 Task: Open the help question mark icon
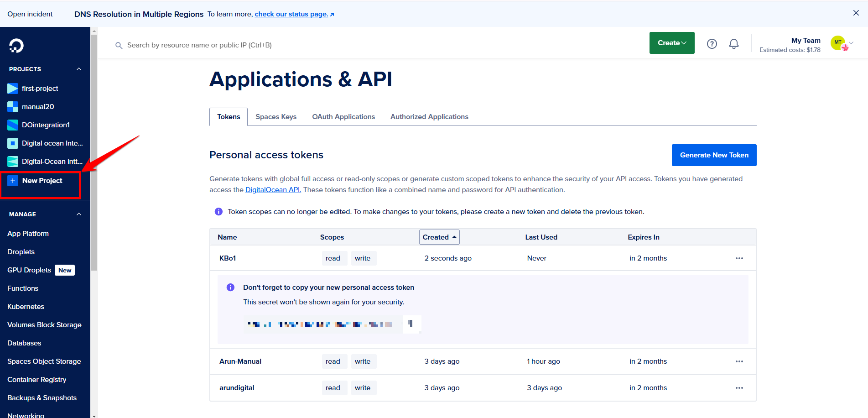coord(712,44)
